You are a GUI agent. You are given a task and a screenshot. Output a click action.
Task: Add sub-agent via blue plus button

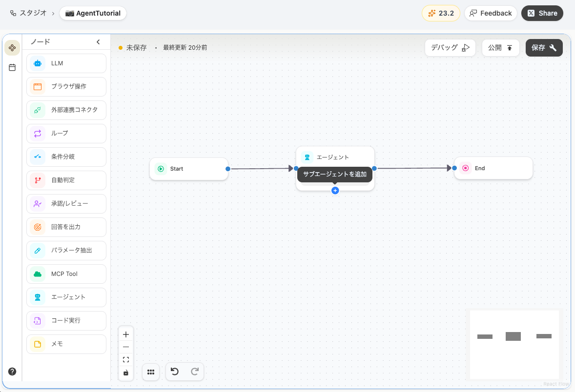[x=335, y=191]
